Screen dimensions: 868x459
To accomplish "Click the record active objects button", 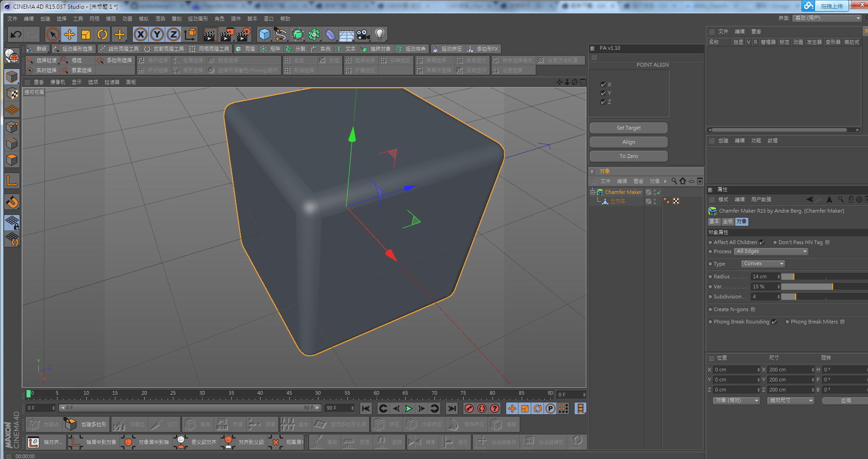I will (469, 408).
